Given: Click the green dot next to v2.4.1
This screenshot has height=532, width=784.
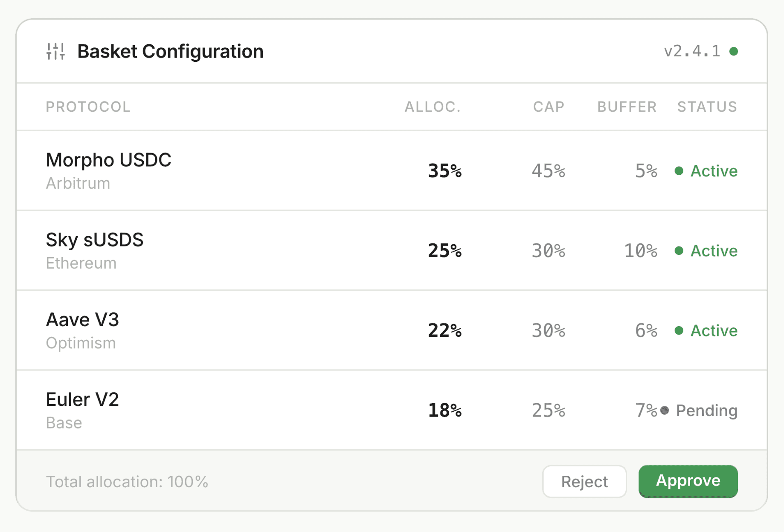Looking at the screenshot, I should click(x=734, y=52).
